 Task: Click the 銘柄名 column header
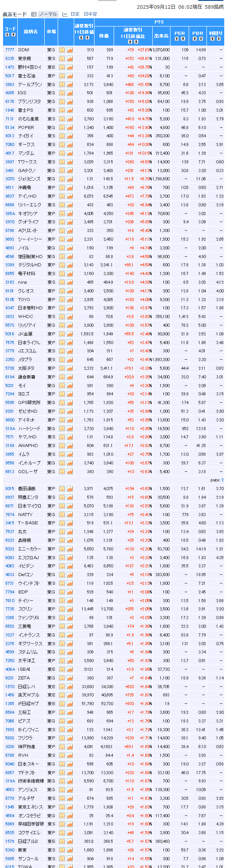pyautogui.click(x=30, y=32)
